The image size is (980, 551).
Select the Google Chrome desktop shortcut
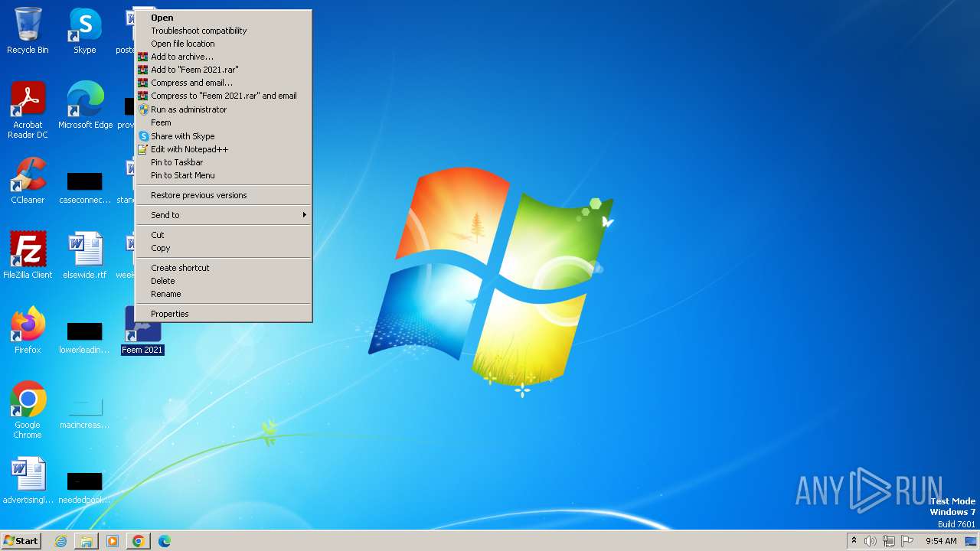28,410
